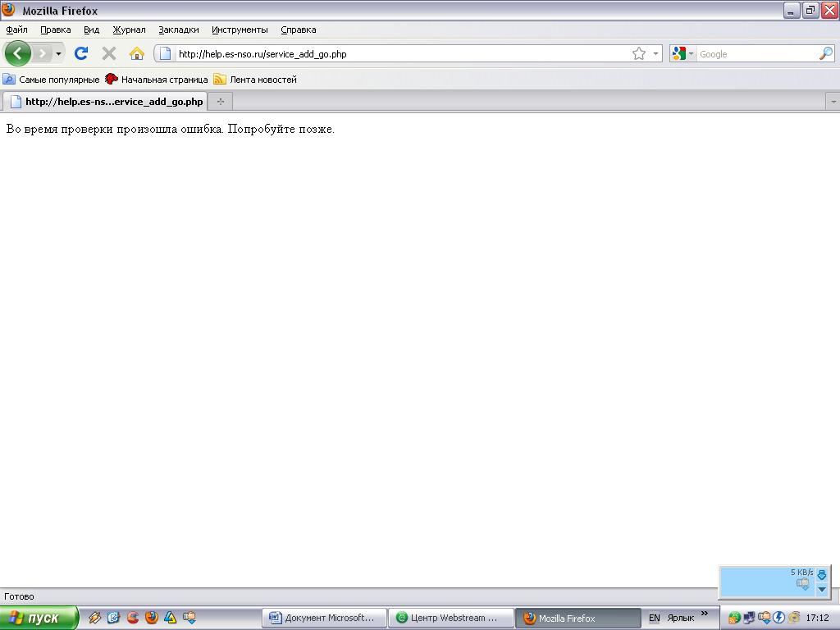Click the grey Forward arrow button
Screen dimensions: 840x630
coord(42,53)
